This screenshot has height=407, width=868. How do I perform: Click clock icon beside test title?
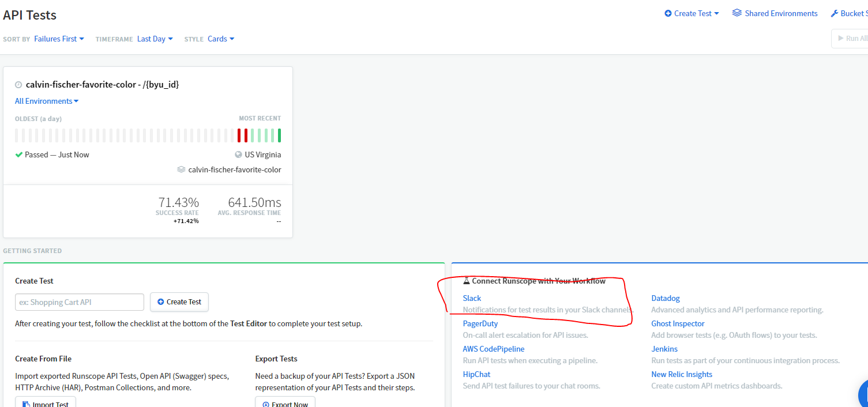point(18,85)
